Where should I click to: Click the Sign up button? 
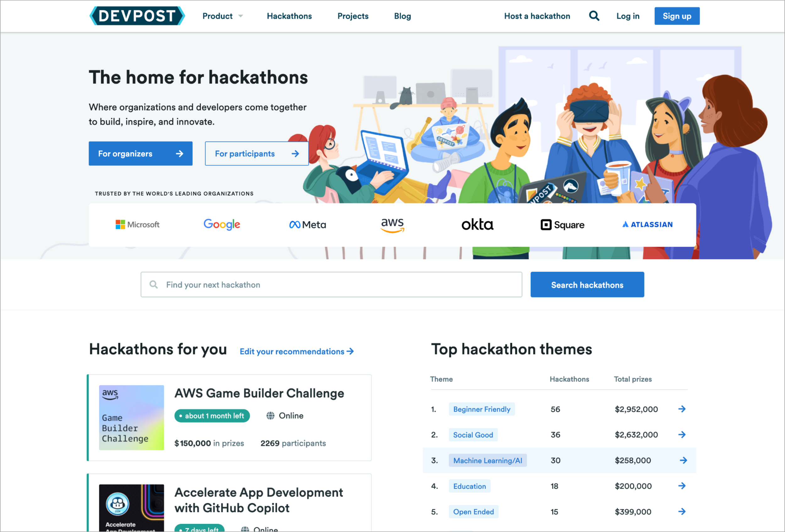point(677,16)
